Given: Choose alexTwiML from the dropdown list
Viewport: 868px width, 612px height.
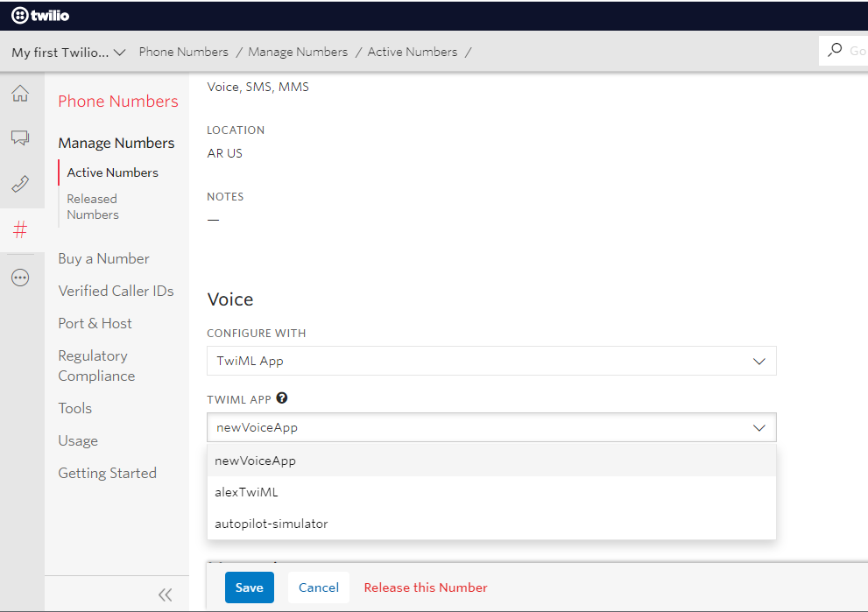Looking at the screenshot, I should [491, 492].
